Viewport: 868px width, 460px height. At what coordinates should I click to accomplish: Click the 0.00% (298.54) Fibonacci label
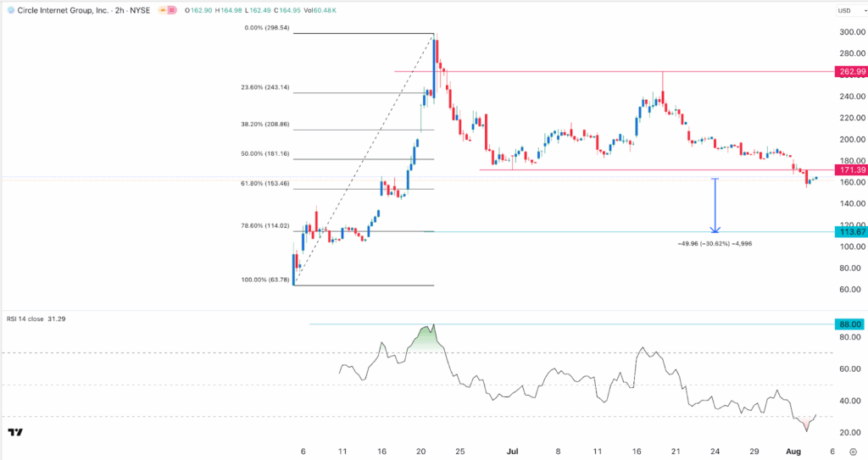tap(267, 28)
